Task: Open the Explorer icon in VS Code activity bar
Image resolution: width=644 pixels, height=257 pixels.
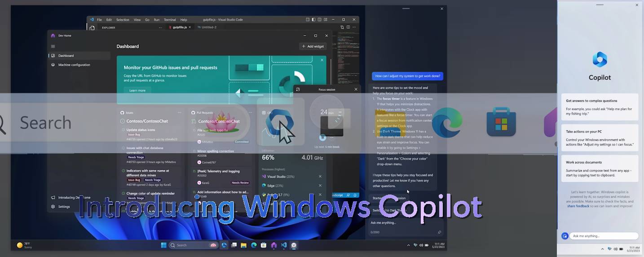Action: [92, 28]
